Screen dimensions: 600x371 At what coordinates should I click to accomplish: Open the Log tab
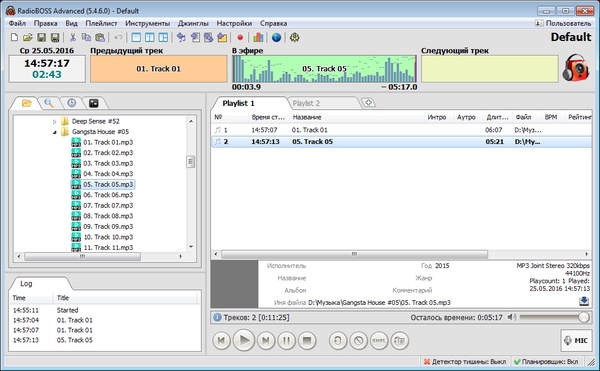(26, 283)
